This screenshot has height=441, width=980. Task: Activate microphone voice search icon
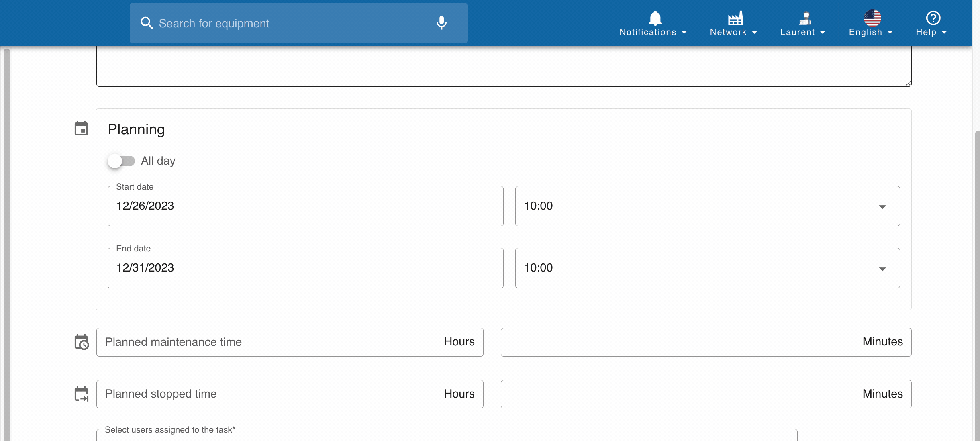(x=441, y=23)
